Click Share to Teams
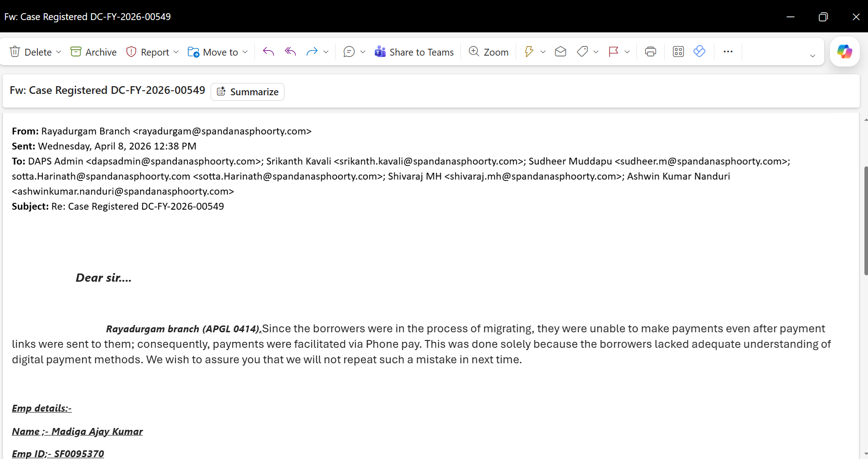Screen dimensions: 868x459 pyautogui.click(x=414, y=52)
